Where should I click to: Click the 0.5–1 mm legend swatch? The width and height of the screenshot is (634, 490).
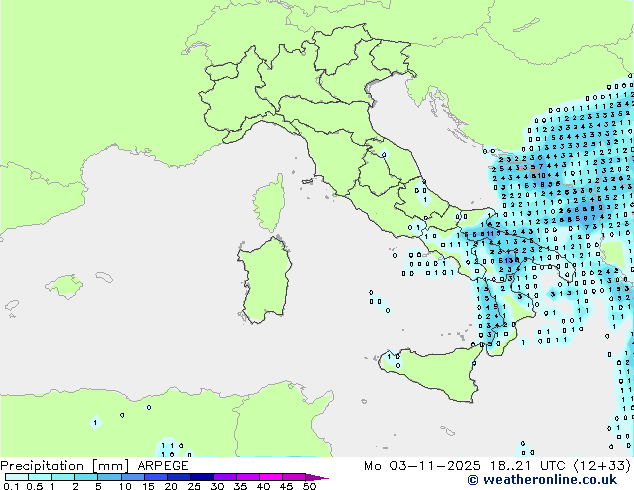[x=40, y=477]
